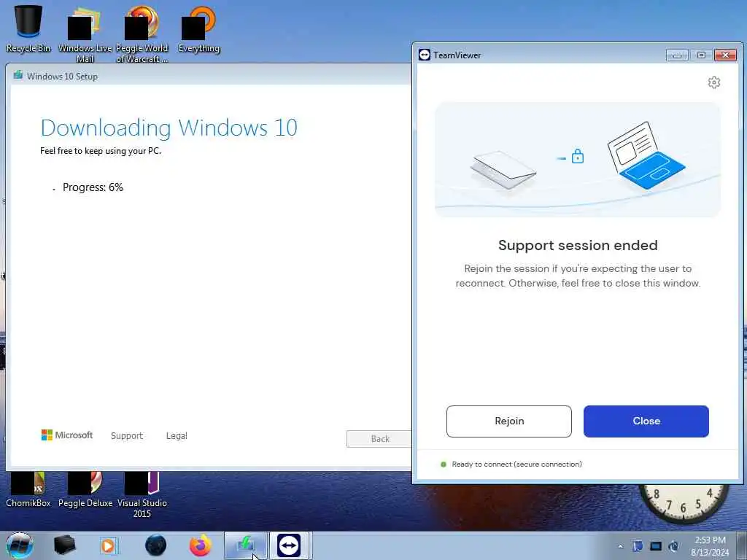Open the taskbar clock showing 2:53 PM
747x560 pixels.
(x=710, y=545)
